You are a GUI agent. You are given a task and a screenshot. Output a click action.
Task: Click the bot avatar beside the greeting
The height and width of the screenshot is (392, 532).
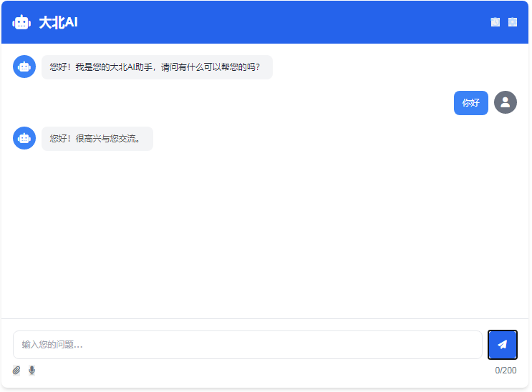pyautogui.click(x=24, y=67)
